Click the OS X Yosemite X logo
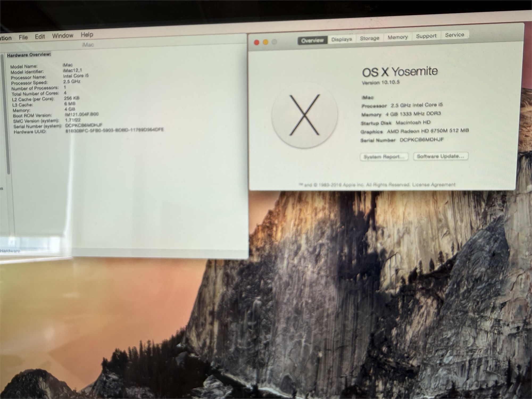This screenshot has width=532, height=399. (x=305, y=114)
